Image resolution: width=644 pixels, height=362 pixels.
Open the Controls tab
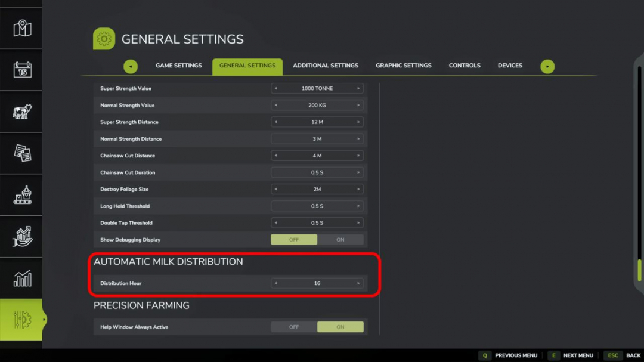465,66
